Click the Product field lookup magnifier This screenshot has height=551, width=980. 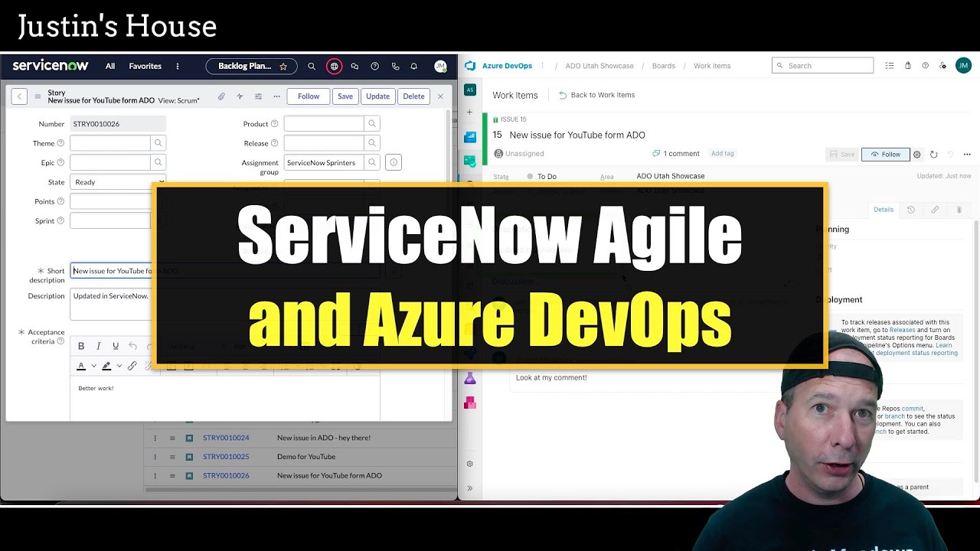(372, 123)
